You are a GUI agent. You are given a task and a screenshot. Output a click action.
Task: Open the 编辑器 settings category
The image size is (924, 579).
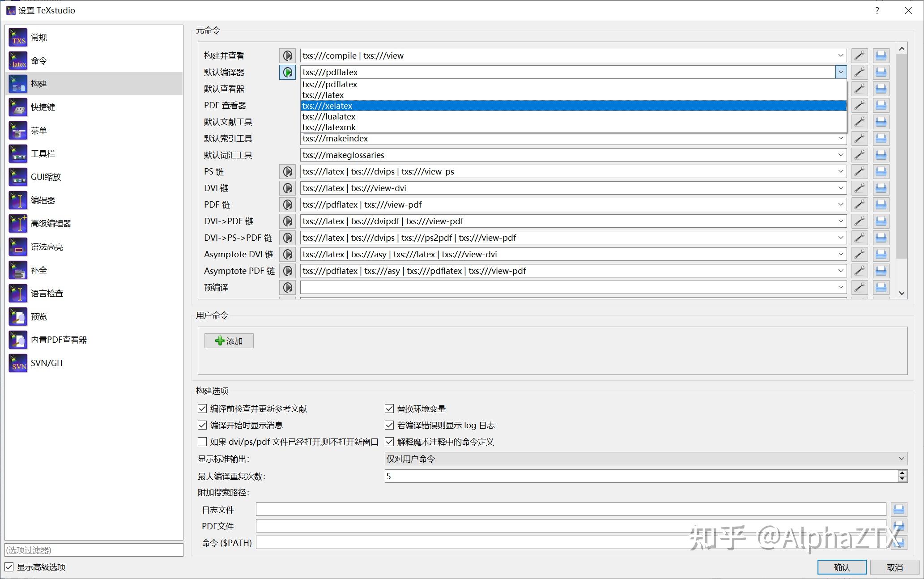pos(43,200)
